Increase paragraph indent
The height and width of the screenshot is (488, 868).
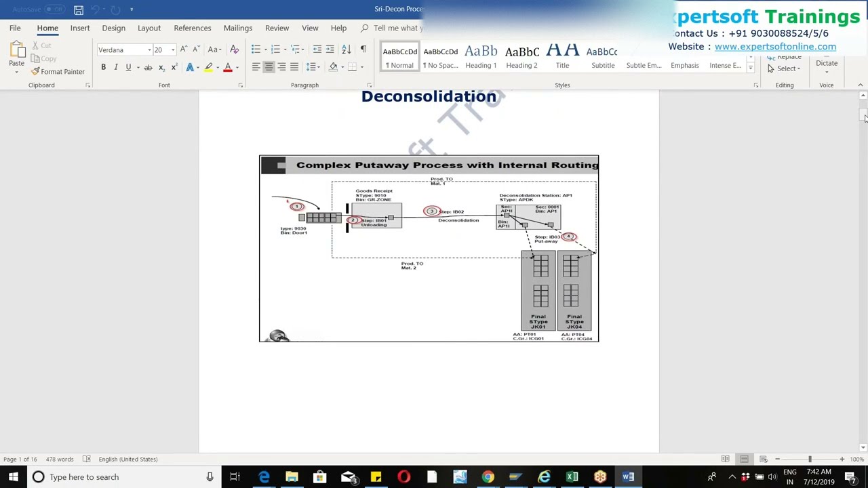coord(330,49)
